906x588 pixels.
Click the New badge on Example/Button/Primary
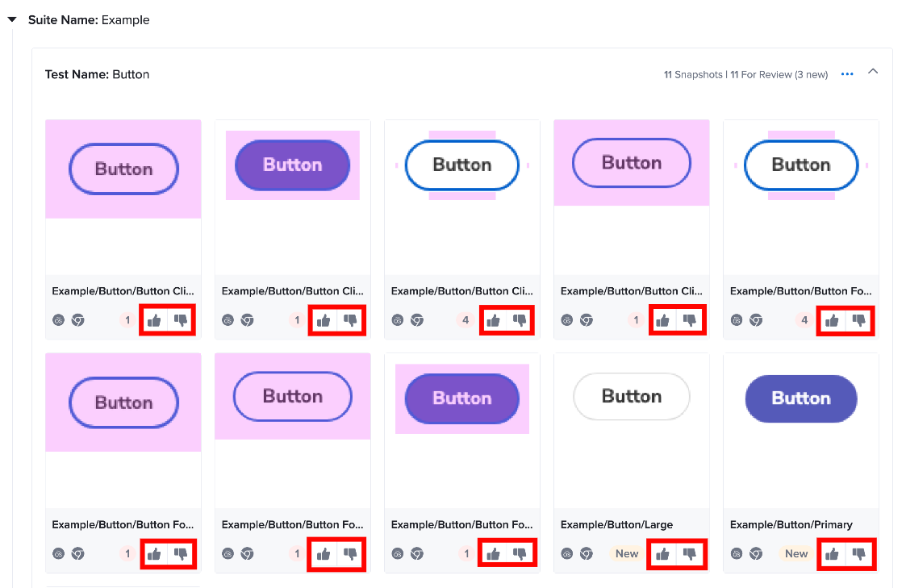(x=796, y=554)
